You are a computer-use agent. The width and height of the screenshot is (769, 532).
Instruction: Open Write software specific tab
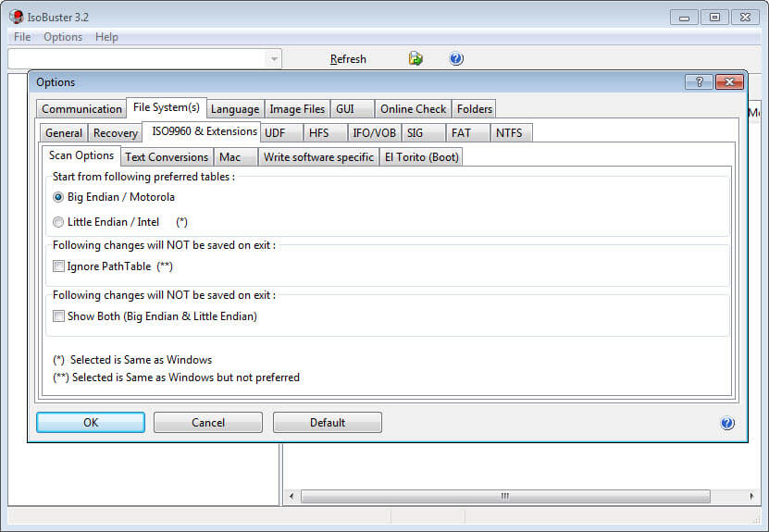318,157
